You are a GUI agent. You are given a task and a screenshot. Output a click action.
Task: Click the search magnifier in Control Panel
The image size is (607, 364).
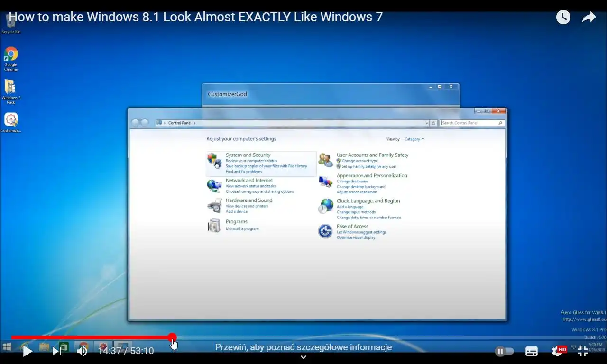tap(500, 123)
